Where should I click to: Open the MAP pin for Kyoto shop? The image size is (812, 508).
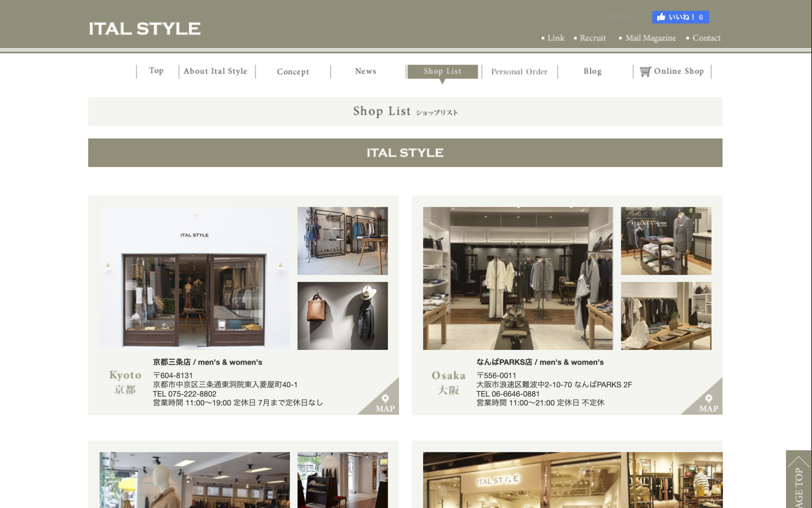[385, 402]
